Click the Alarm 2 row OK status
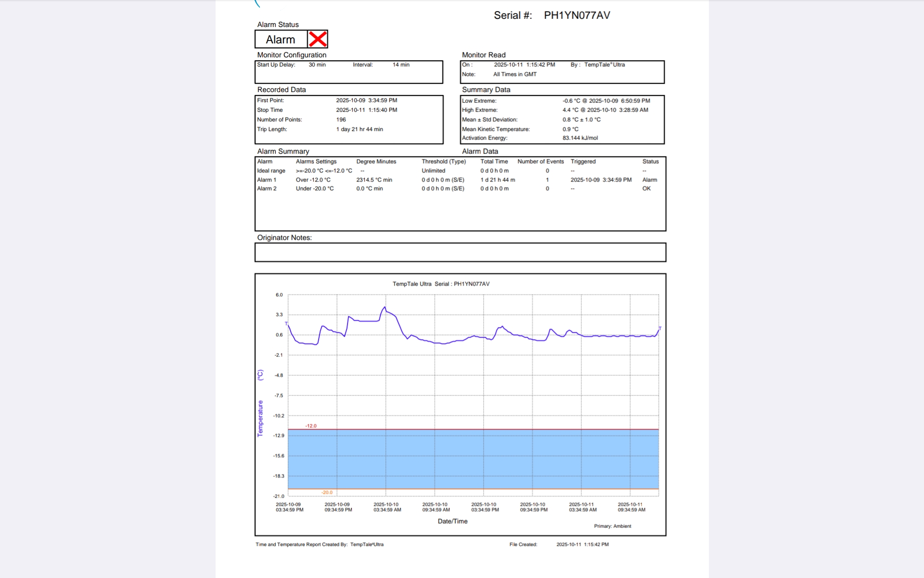Image resolution: width=924 pixels, height=578 pixels. [x=646, y=188]
